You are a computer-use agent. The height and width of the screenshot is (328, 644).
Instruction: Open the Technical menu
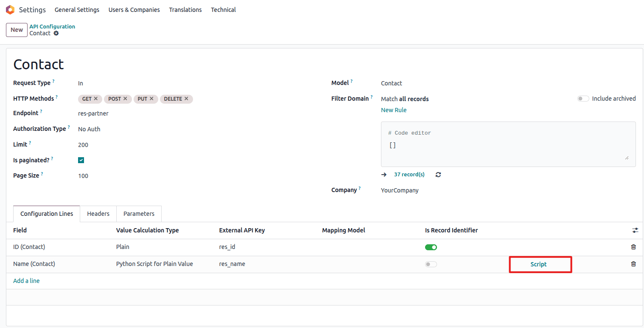point(223,10)
